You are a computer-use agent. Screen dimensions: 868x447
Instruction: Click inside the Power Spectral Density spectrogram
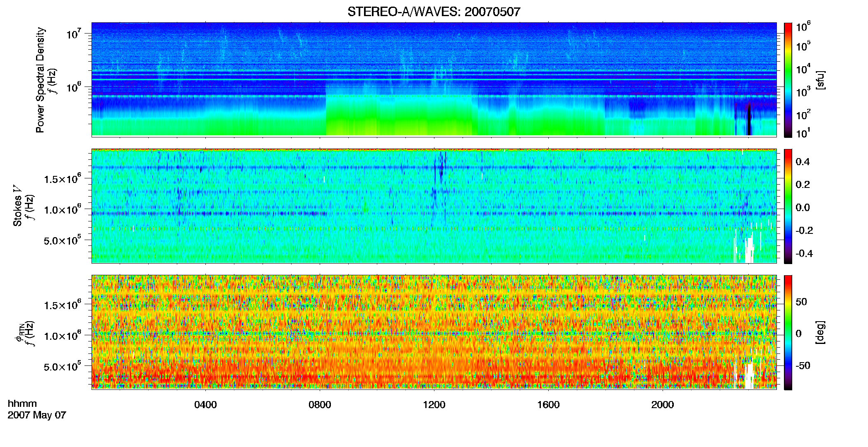coord(434,79)
